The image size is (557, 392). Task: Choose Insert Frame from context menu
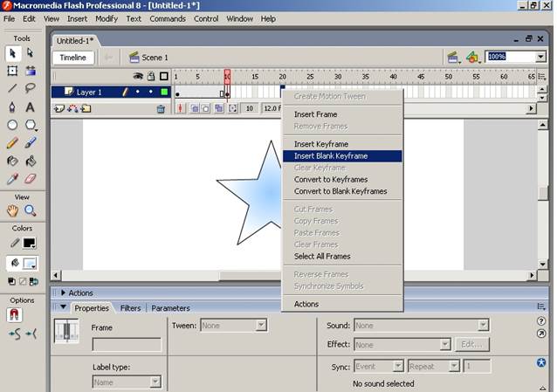342,114
